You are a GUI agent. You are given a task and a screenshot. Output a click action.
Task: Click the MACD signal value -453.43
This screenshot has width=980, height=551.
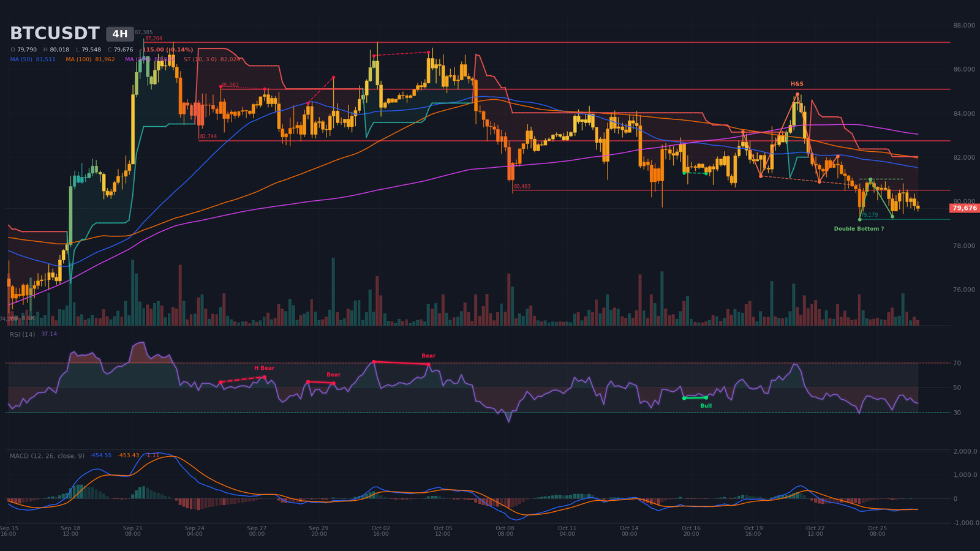129,455
